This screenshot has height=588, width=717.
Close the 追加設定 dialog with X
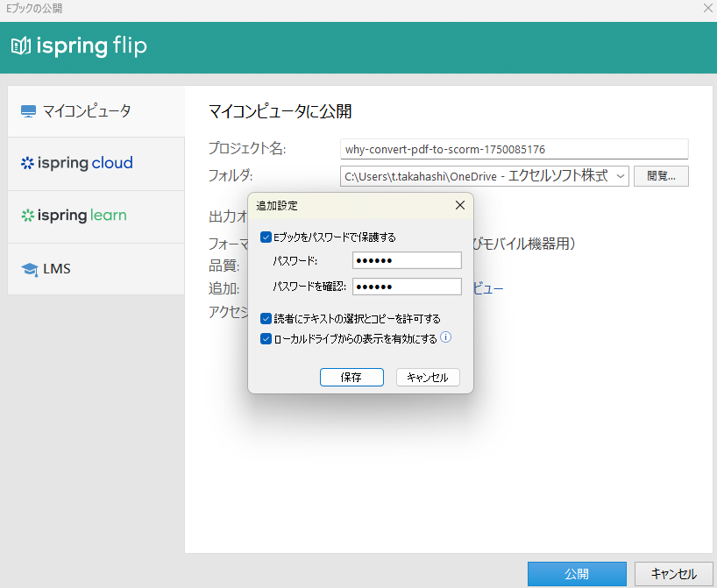(x=460, y=205)
